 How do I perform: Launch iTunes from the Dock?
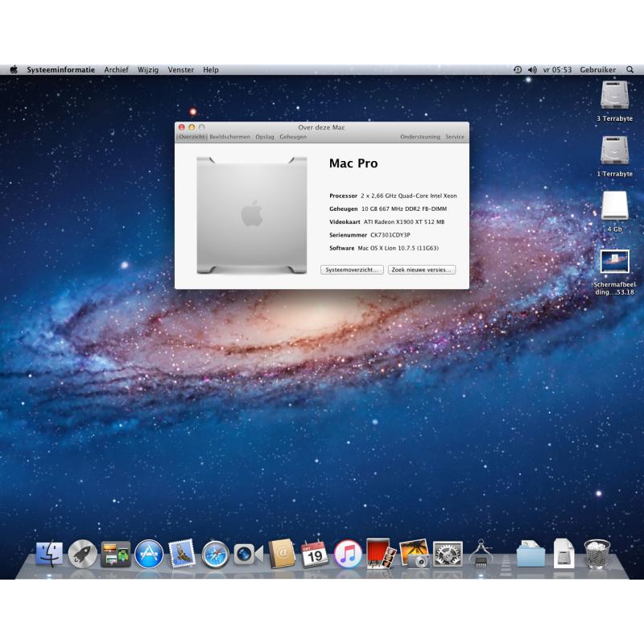coord(348,554)
